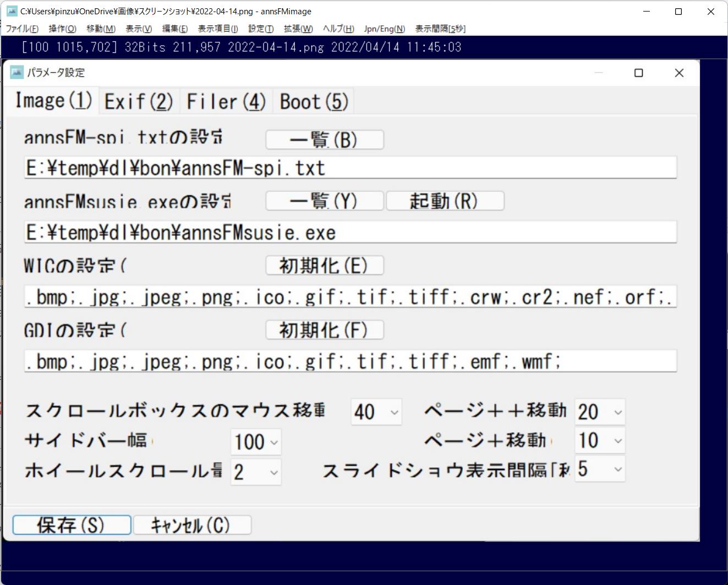The image size is (728, 585).
Task: Click the ホイールスクロール量 label
Action: tap(124, 470)
